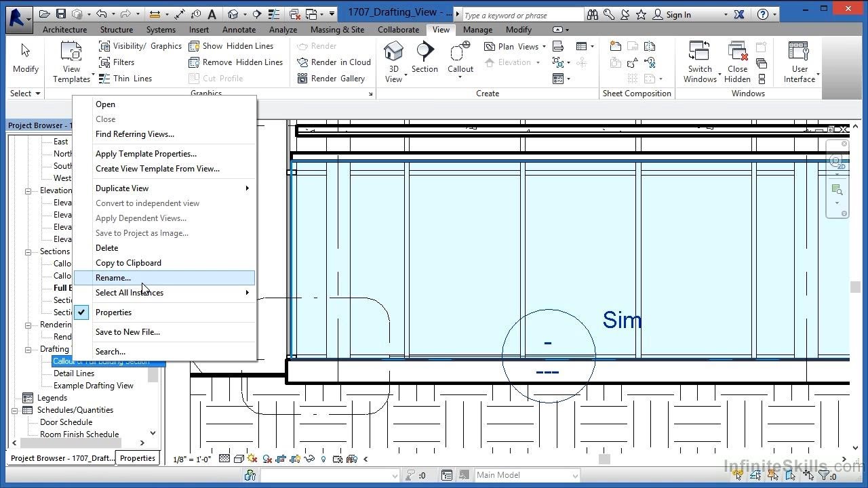Click the binoculars search icon

tap(593, 14)
